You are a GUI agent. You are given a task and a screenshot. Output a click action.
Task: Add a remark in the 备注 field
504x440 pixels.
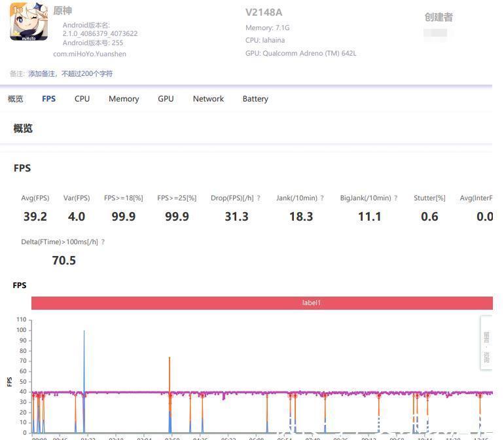(x=71, y=73)
